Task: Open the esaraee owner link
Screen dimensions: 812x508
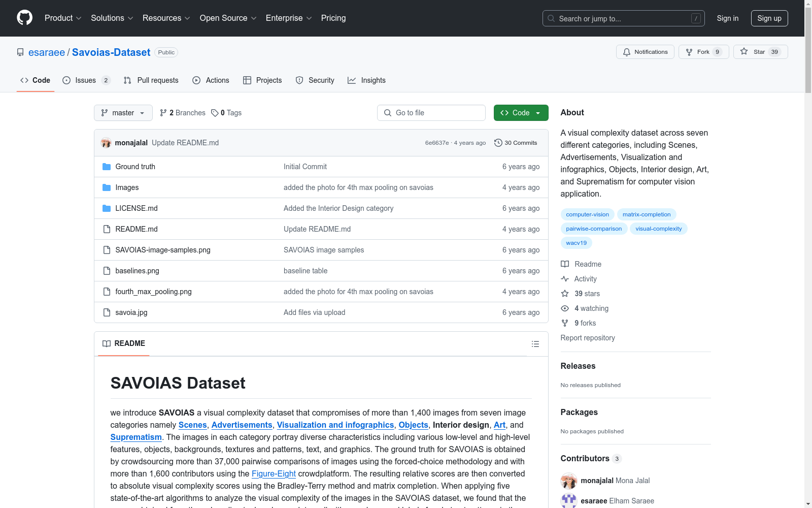Action: point(47,52)
